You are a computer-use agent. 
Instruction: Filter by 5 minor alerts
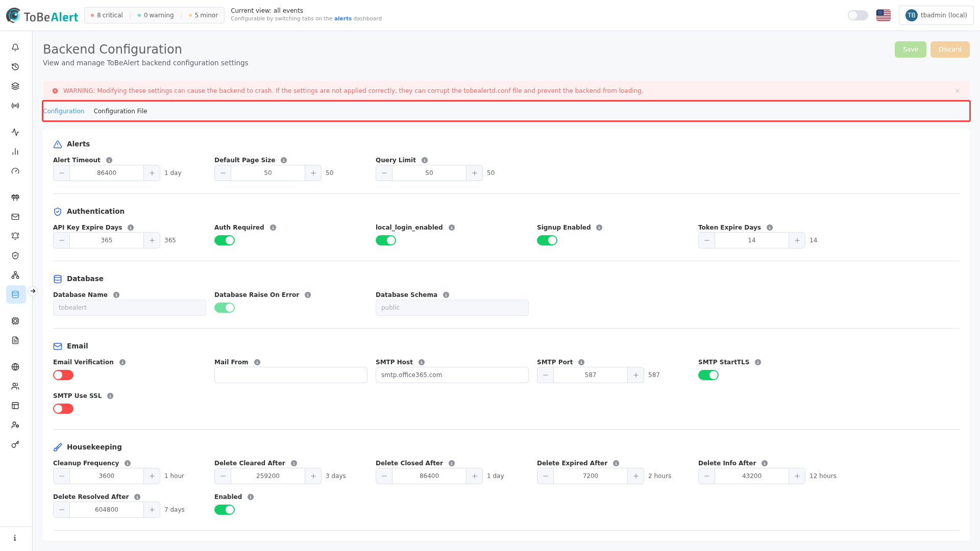click(x=203, y=15)
